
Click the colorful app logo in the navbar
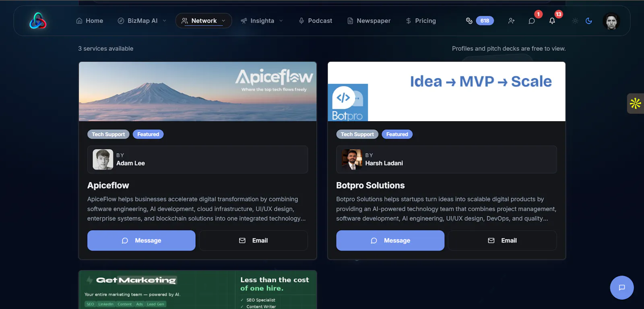tap(38, 21)
